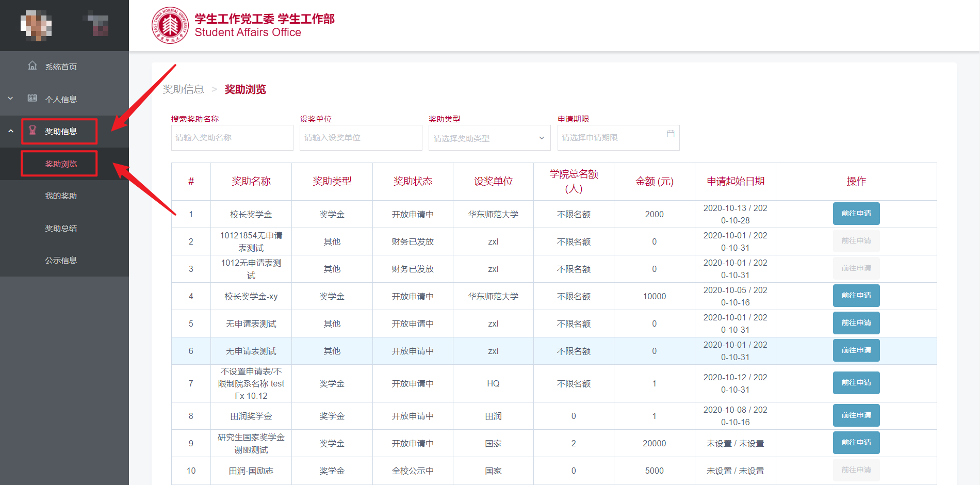Click the East China Normal University logo

170,25
